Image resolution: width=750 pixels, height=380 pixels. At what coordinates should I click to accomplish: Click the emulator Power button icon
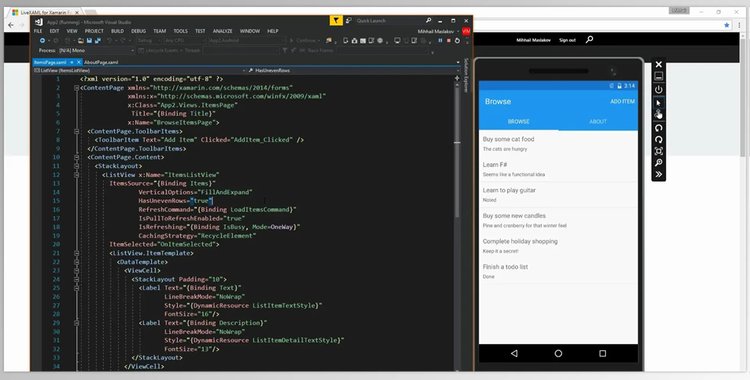pos(659,89)
